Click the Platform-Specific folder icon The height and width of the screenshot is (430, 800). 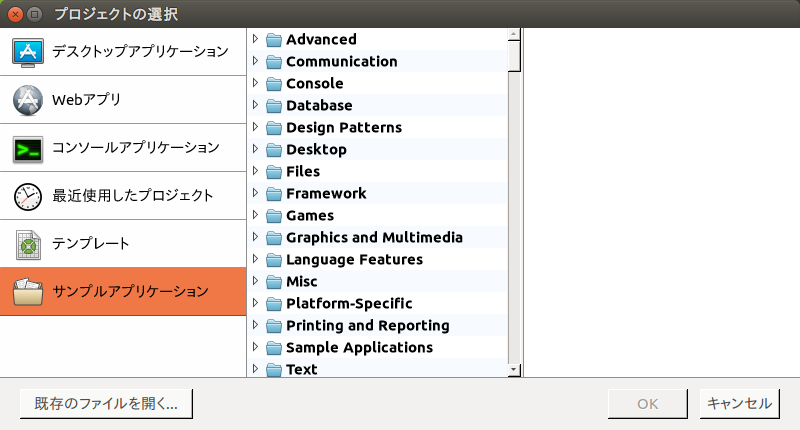click(x=274, y=304)
